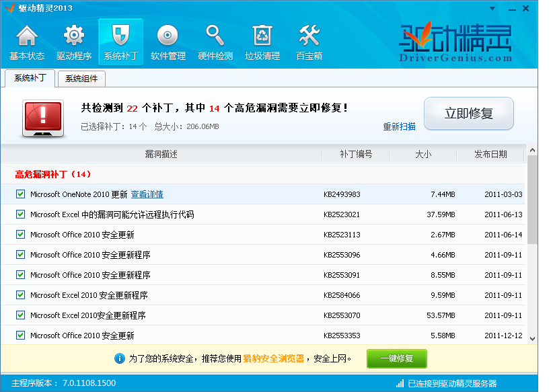Image resolution: width=551 pixels, height=392 pixels.
Task: Click the KB2523113 patch number
Action: [342, 235]
